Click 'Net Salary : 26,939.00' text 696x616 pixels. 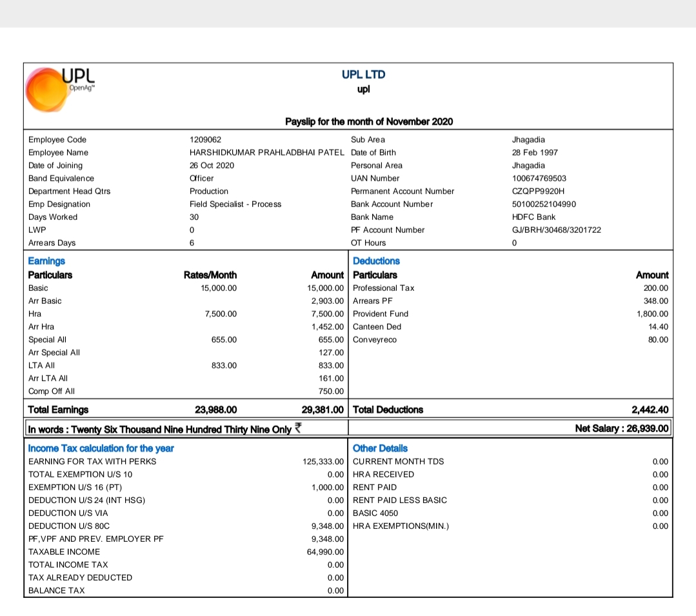click(622, 428)
